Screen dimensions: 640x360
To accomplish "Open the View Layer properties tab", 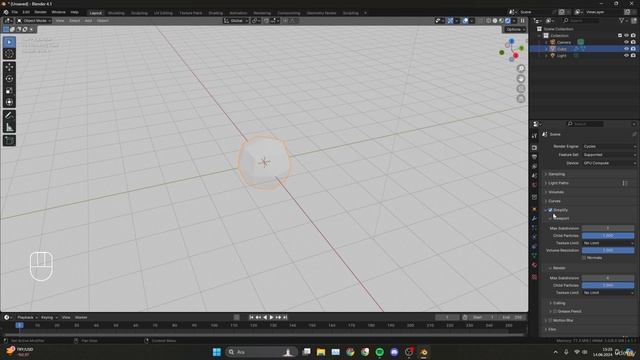I will tap(534, 167).
